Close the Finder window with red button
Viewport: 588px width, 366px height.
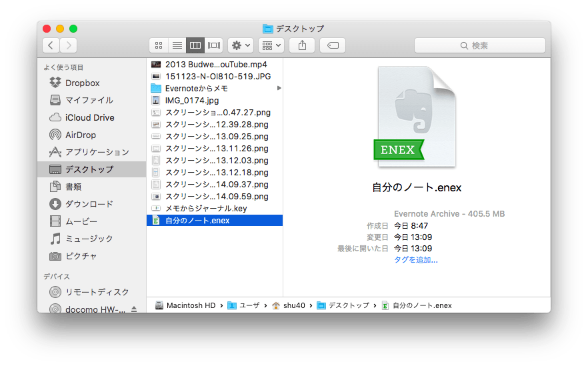[x=47, y=29]
